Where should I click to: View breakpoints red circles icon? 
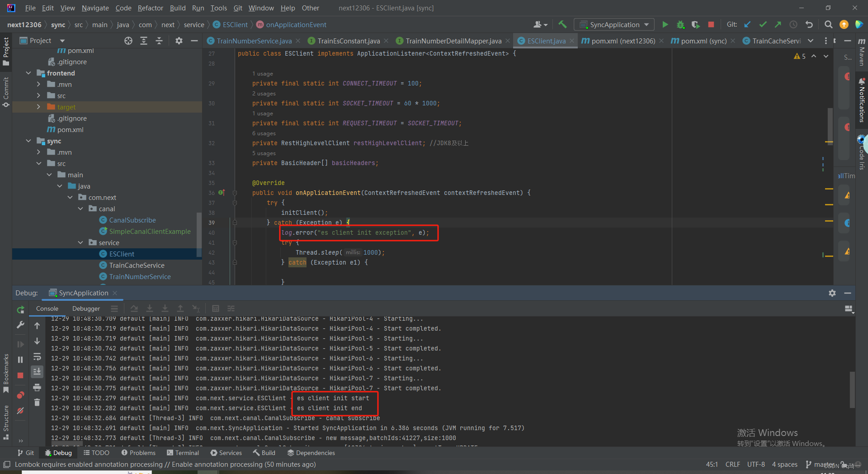coord(20,395)
